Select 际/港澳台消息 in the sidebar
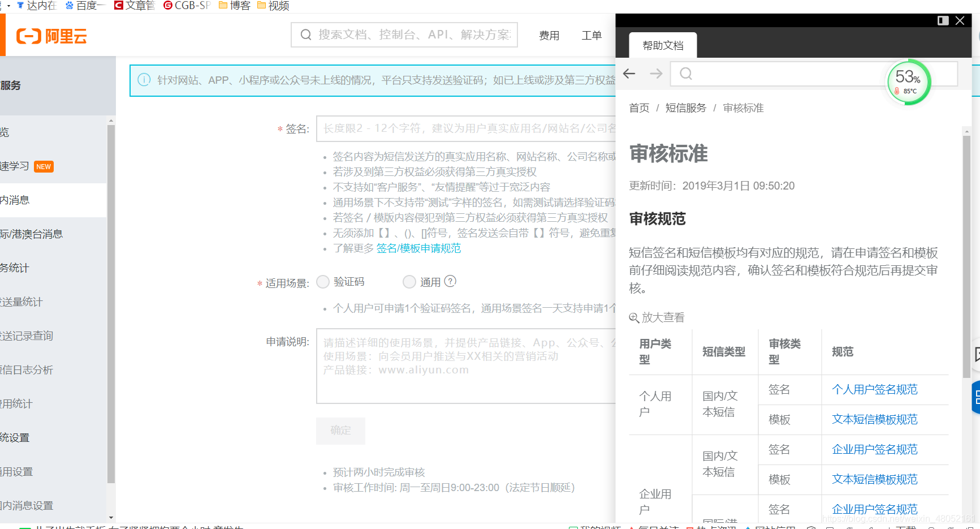The height and width of the screenshot is (529, 980). click(53, 234)
